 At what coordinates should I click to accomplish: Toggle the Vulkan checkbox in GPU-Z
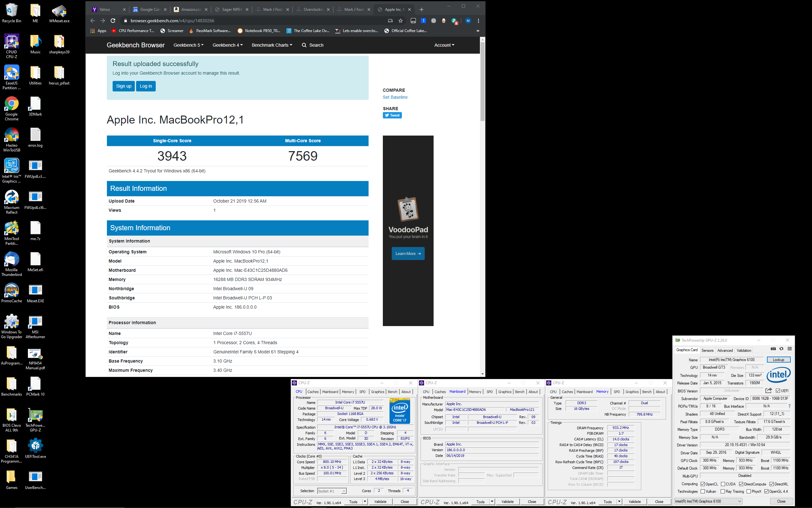[x=703, y=491]
